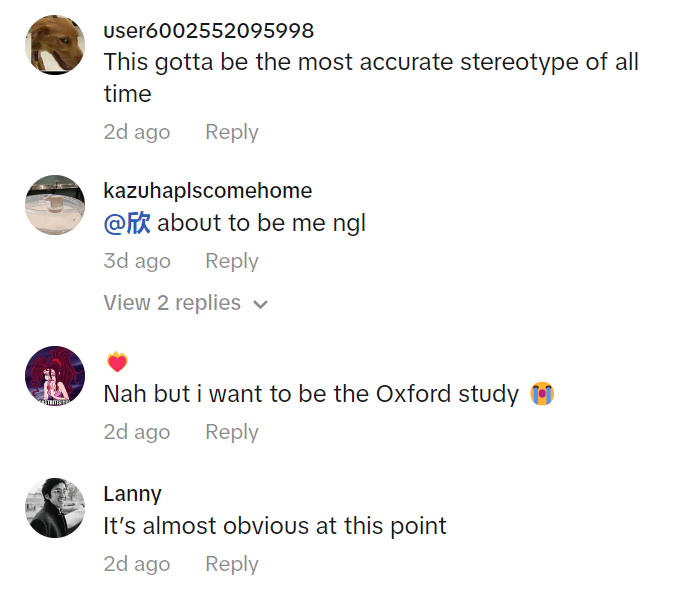Click kazuhaplscomehome's profile avatar
The width and height of the screenshot is (698, 591).
(x=54, y=205)
